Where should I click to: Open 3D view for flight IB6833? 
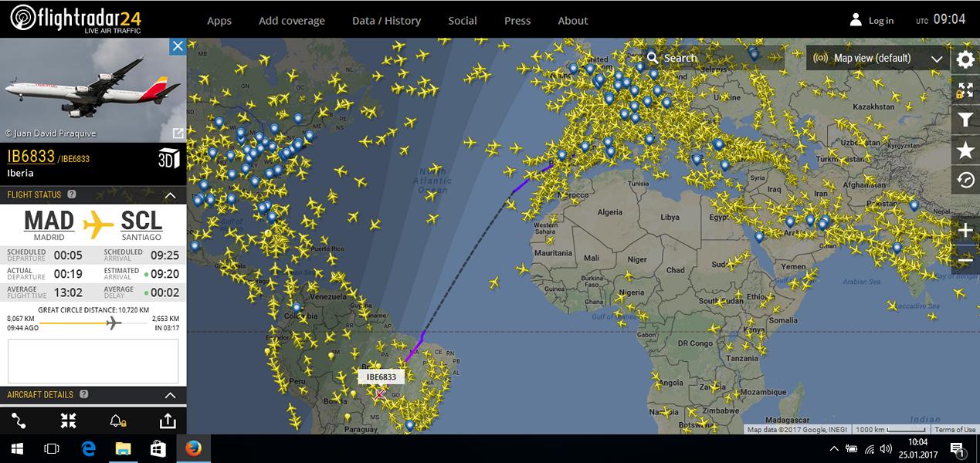pos(168,158)
